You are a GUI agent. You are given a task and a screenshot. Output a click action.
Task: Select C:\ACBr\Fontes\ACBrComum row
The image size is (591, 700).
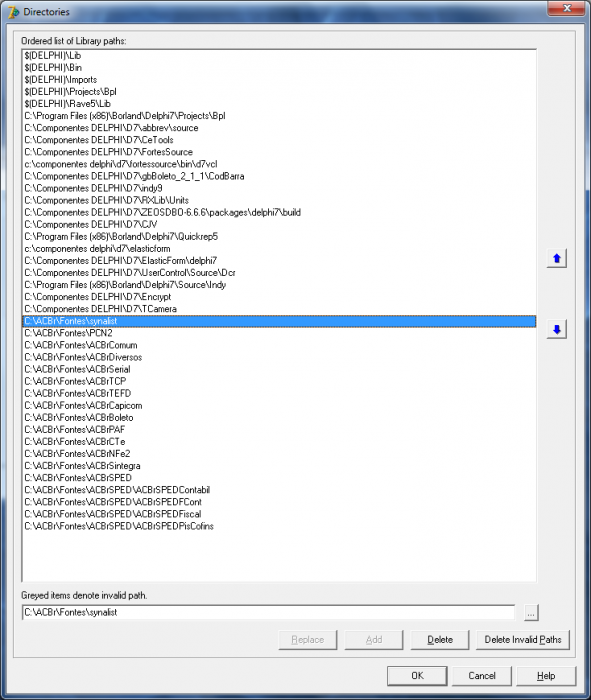tap(279, 345)
